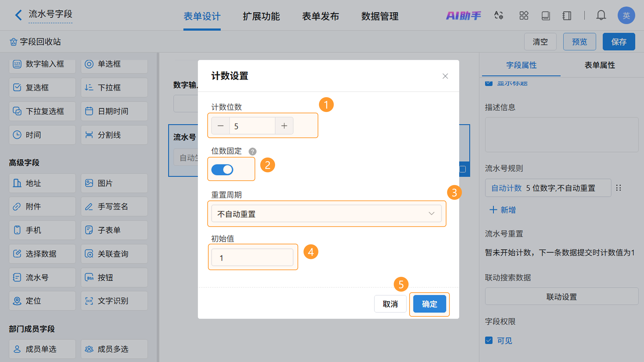Open the apps grid icon in header
The height and width of the screenshot is (362, 644).
click(524, 15)
